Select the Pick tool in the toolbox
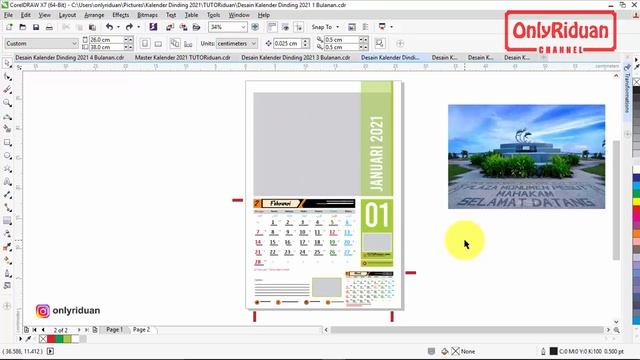 point(7,64)
